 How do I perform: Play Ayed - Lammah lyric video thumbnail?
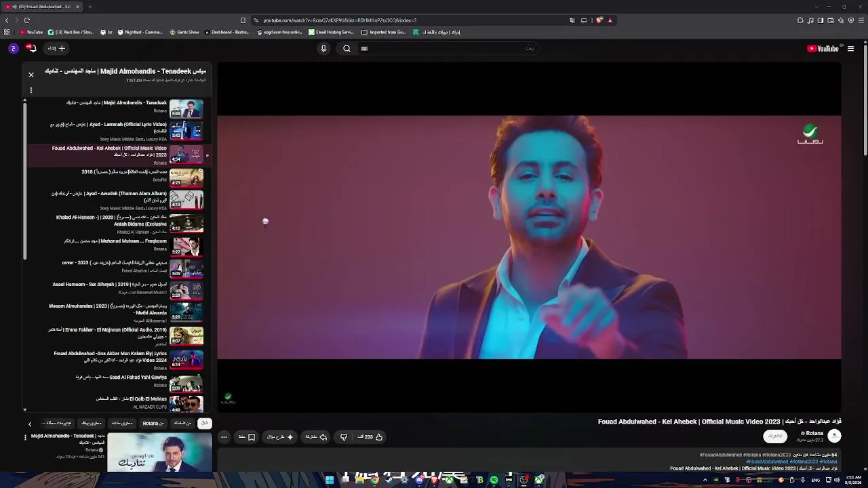tap(186, 130)
